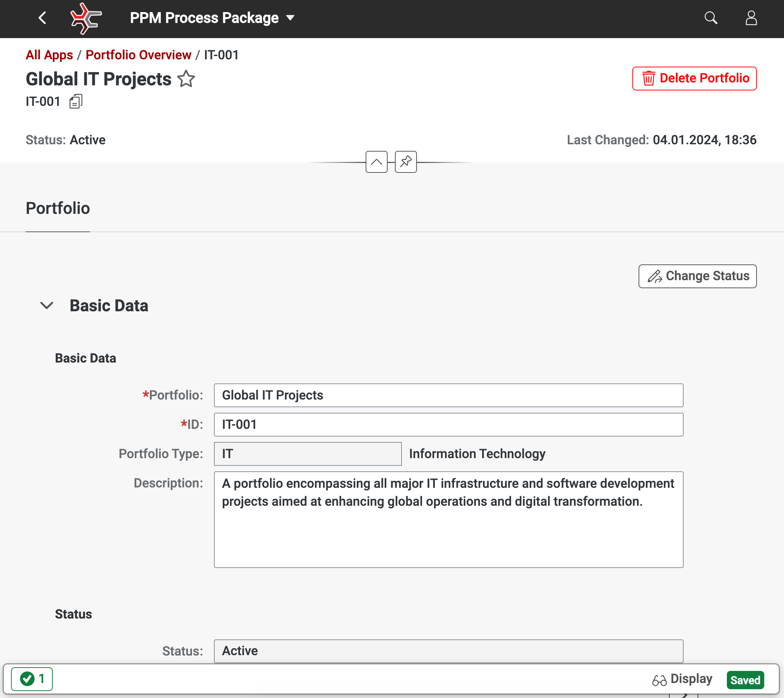Go to All Apps breadcrumb
The image size is (784, 698).
click(49, 55)
